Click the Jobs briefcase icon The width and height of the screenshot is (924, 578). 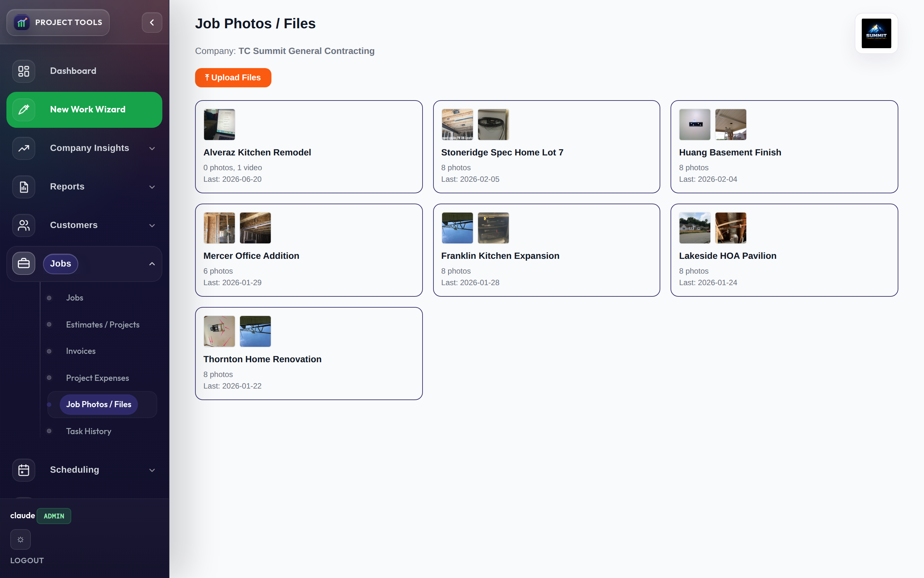24,263
